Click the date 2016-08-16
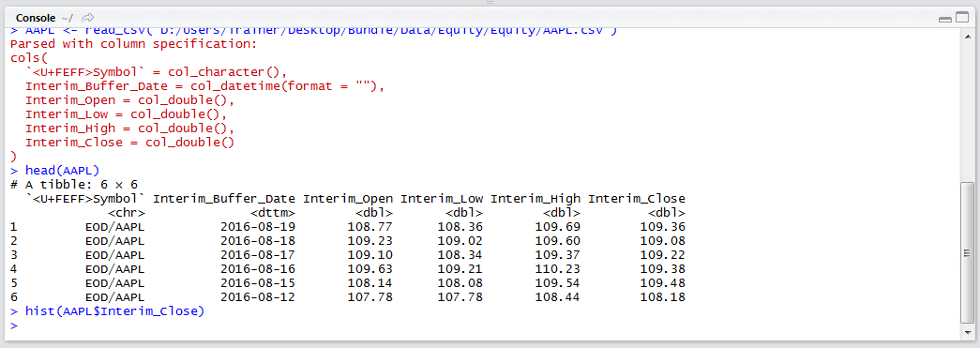Screen dimensions: 980x348 [x=258, y=268]
